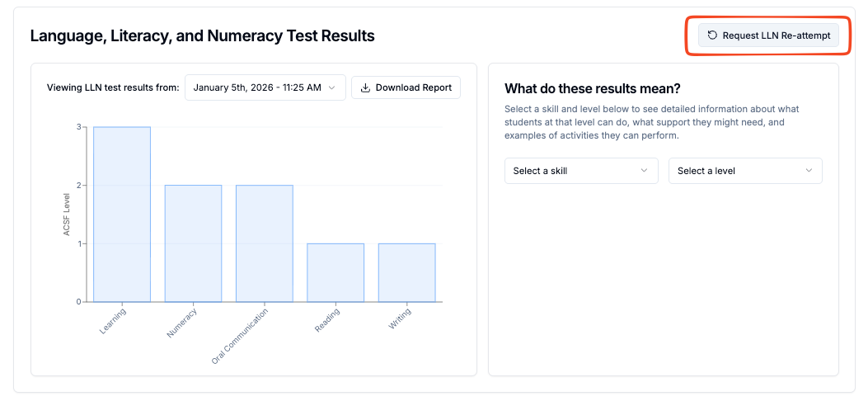Click the Language, Literacy, and Numeracy title
The height and width of the screenshot is (401, 868).
(203, 36)
